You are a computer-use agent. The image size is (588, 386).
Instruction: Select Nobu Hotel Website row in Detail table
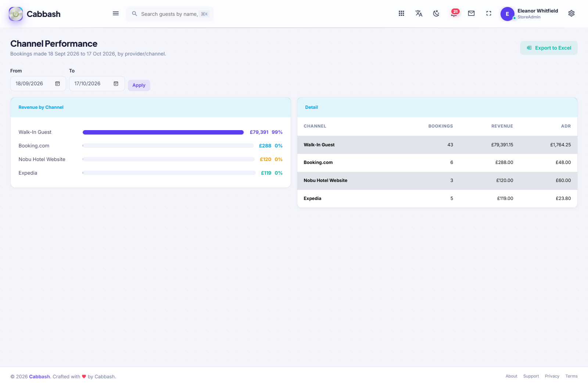point(437,181)
